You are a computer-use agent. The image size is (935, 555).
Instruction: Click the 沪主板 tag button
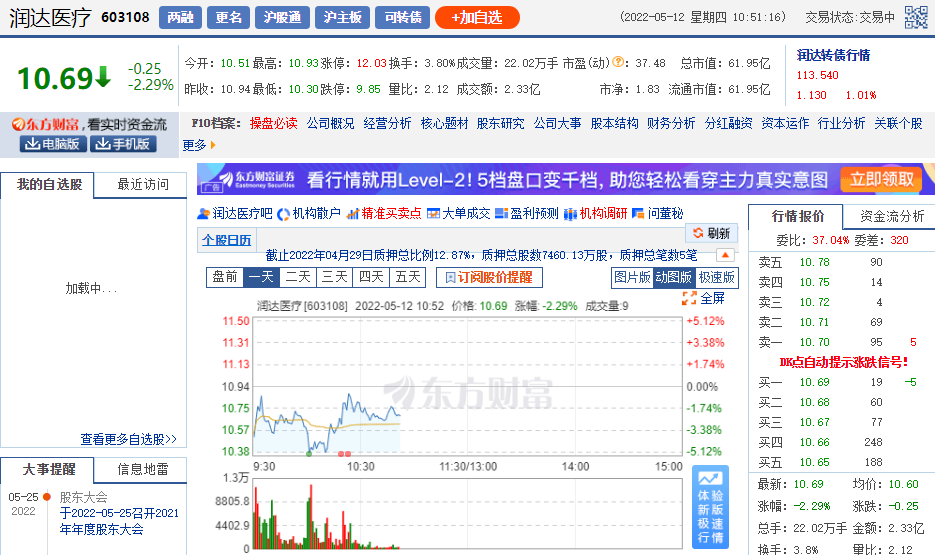[342, 17]
